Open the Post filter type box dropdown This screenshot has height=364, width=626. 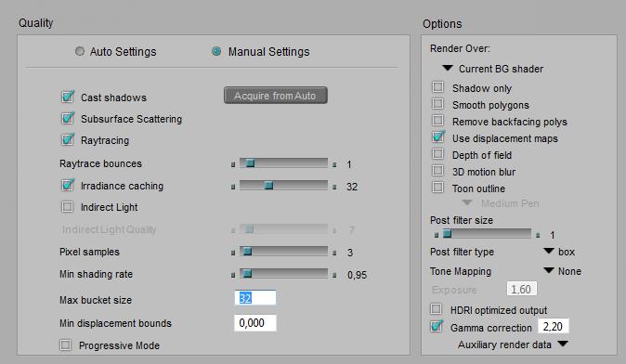point(559,252)
